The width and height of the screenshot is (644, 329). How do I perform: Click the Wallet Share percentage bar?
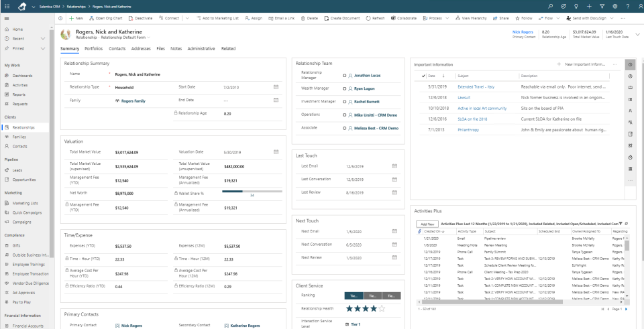point(252,191)
